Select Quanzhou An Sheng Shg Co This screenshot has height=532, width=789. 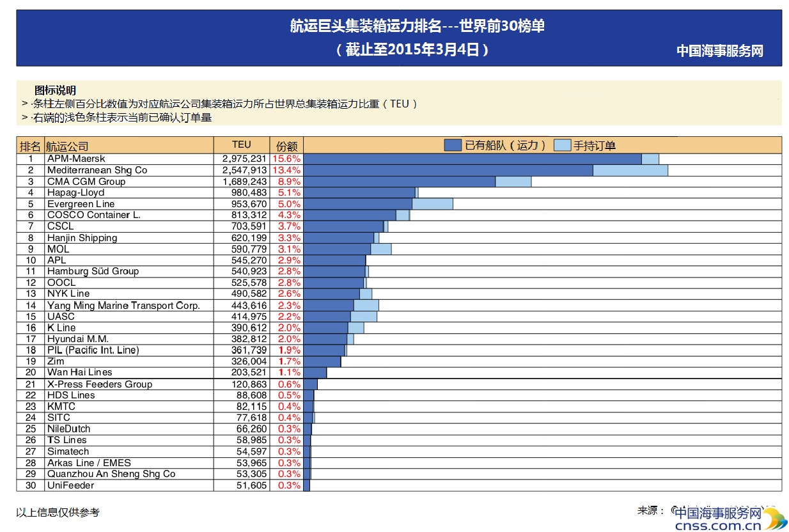coord(111,474)
